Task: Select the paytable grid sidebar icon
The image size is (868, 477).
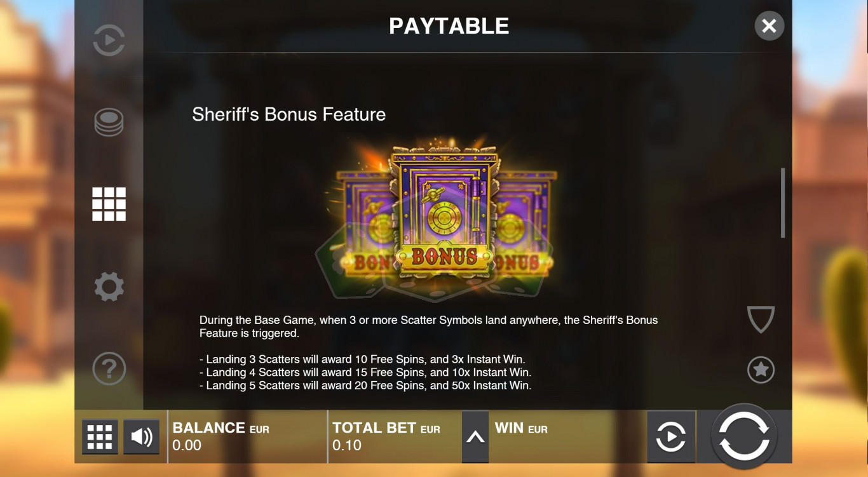Action: point(109,204)
